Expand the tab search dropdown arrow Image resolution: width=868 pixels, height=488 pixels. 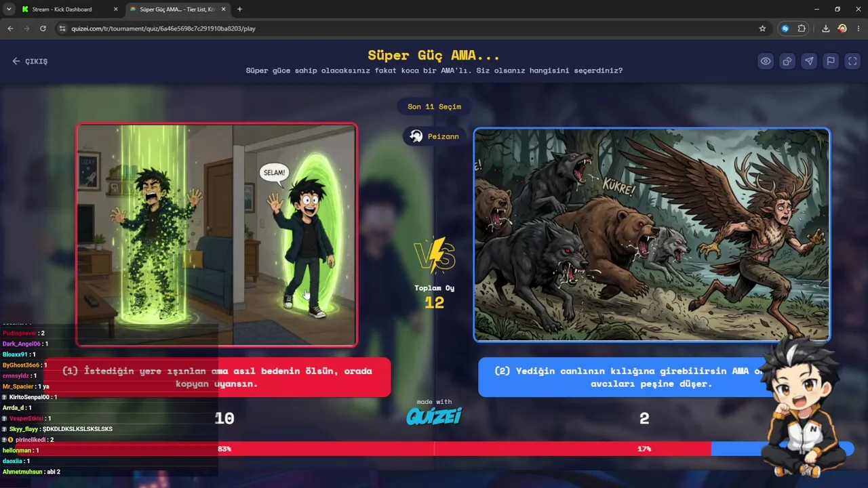coord(9,9)
